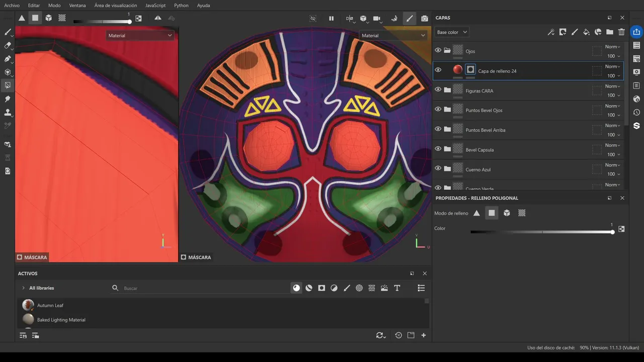
Task: Select the Material picker tool
Action: tap(8, 125)
